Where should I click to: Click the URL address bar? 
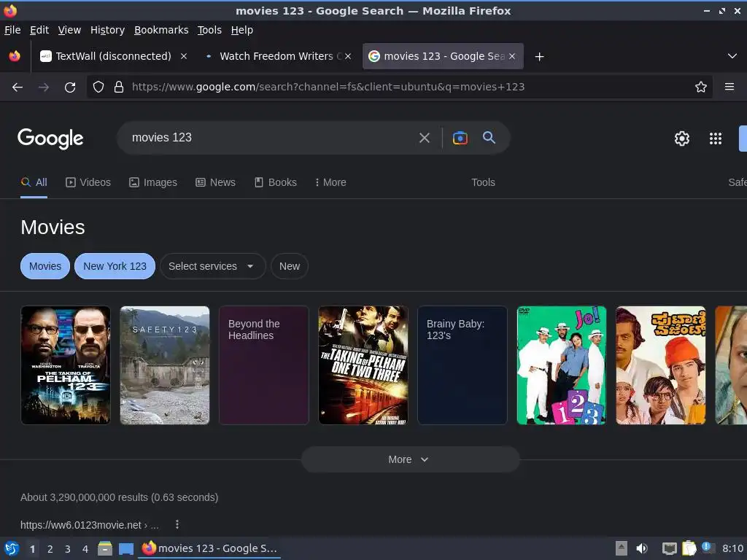400,87
